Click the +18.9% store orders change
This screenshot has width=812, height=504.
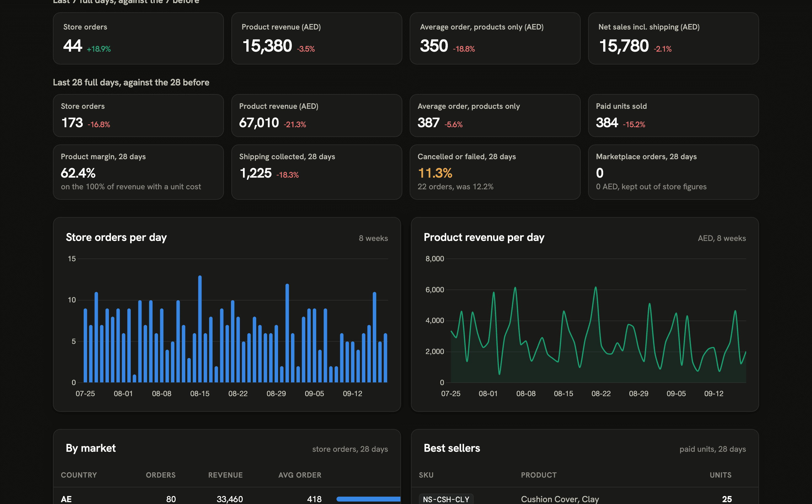click(x=99, y=49)
